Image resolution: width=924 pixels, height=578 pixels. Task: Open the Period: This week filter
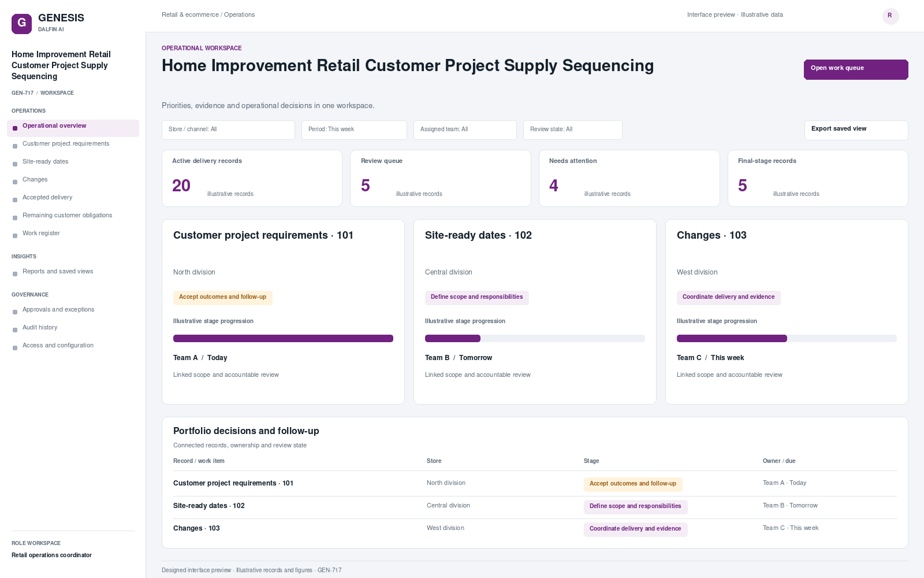coord(354,130)
